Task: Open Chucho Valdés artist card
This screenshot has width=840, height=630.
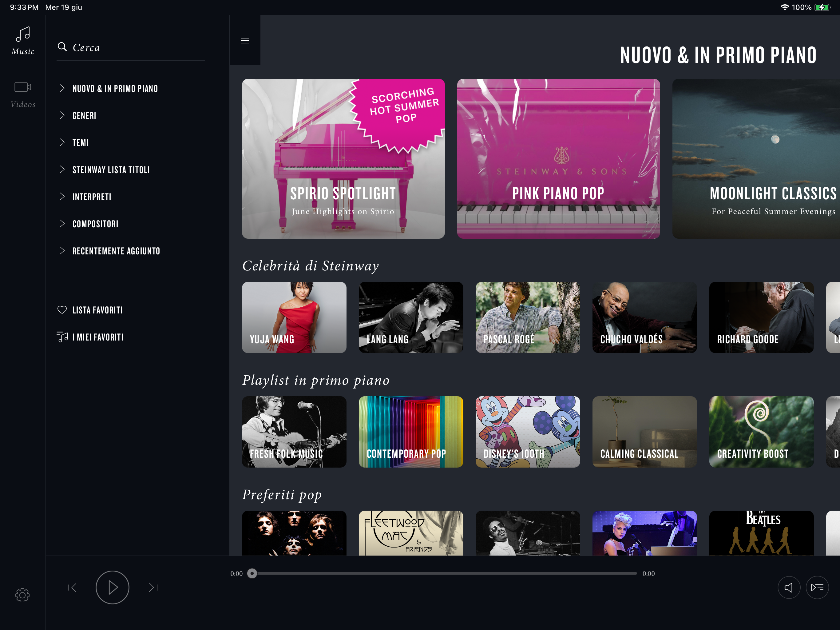Action: [x=644, y=317]
